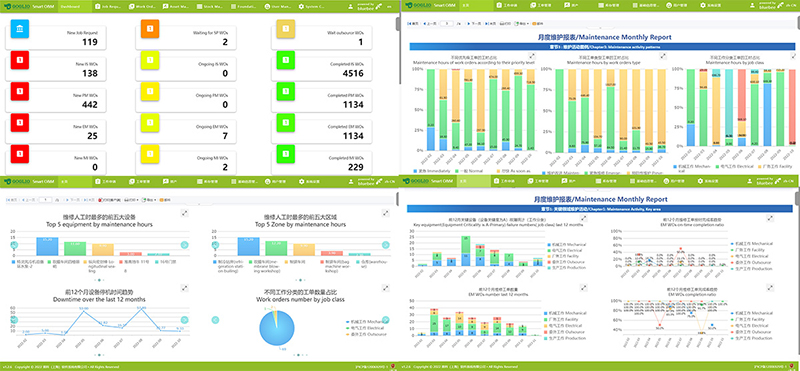The width and height of the screenshot is (800, 371).
Task: Click the yellow Ongoing EM WOs icon
Action: tap(150, 122)
